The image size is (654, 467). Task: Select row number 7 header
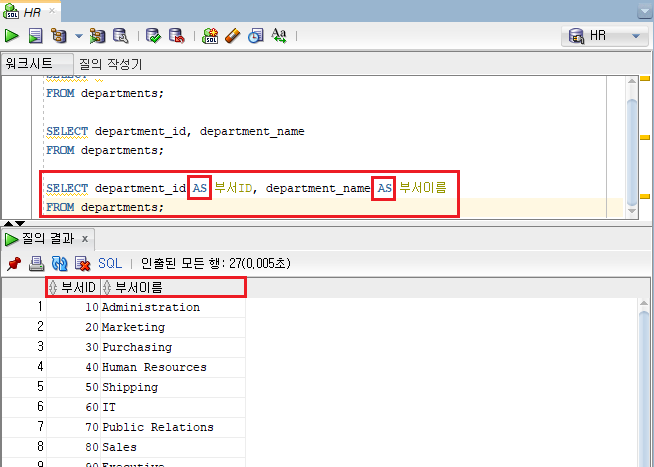point(24,427)
